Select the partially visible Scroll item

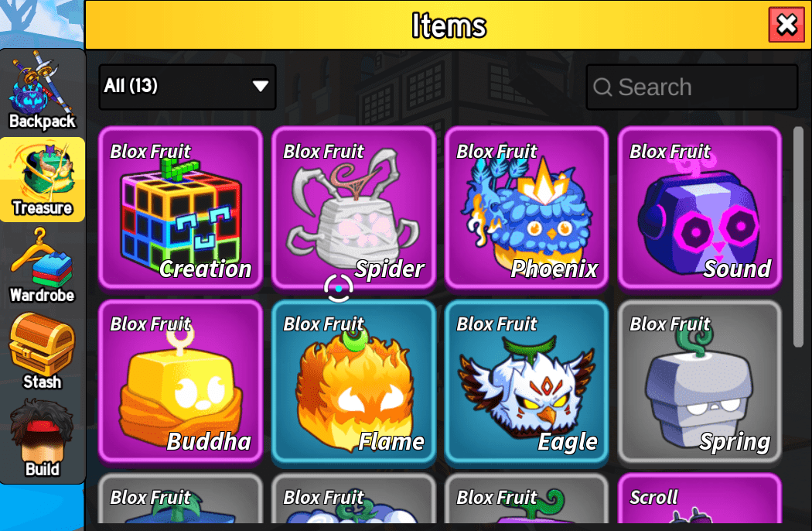click(x=700, y=498)
